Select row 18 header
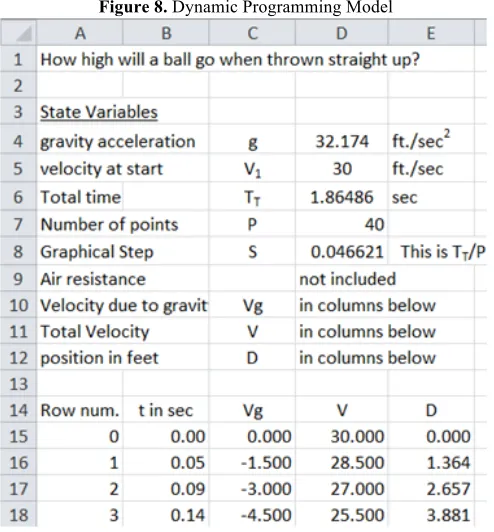494x532 pixels. 19,515
